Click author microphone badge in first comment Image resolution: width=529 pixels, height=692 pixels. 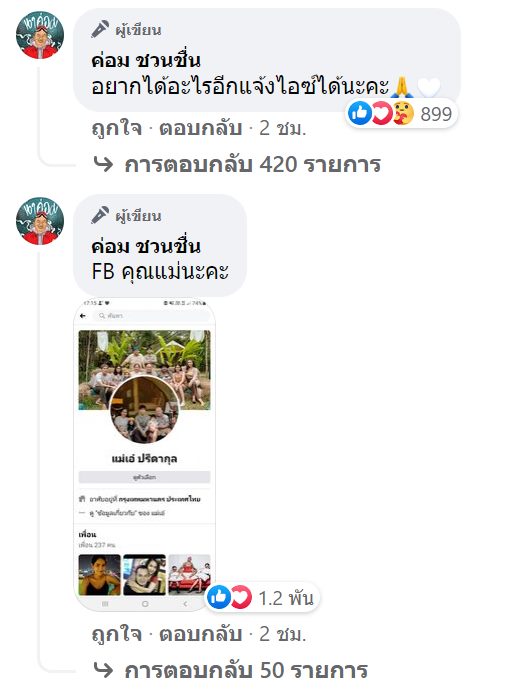point(100,30)
